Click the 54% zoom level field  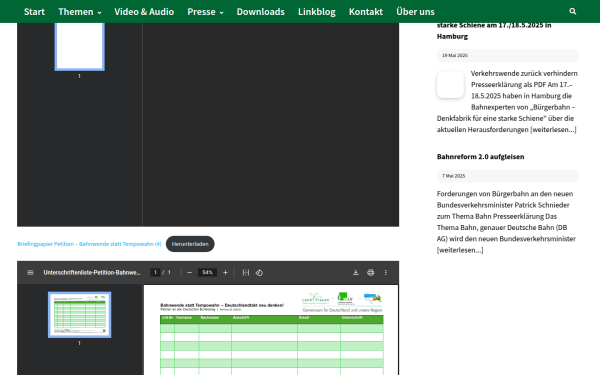(207, 272)
